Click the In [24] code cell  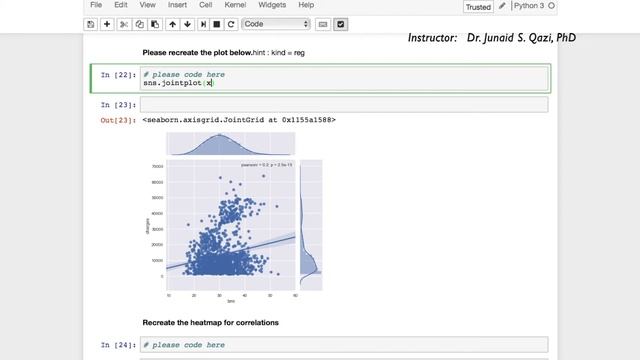(x=344, y=344)
